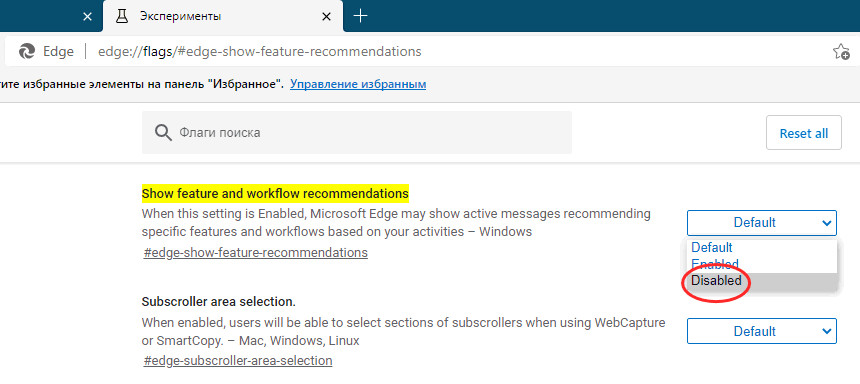Click the Reset all button
The image size is (860, 384).
click(804, 133)
